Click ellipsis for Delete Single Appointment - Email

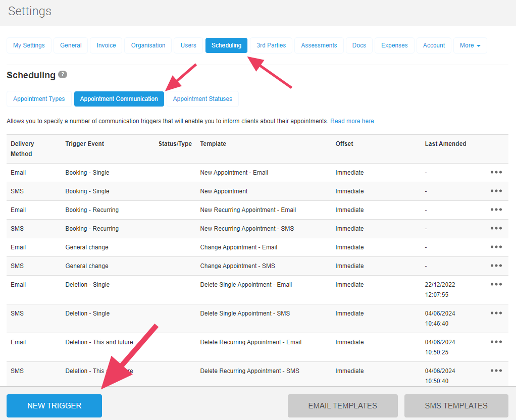pos(496,284)
